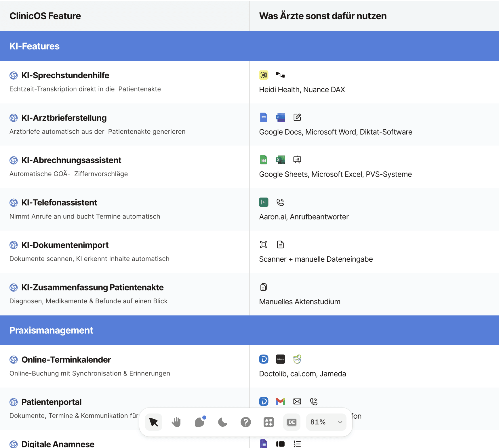The height and width of the screenshot is (448, 499).
Task: Toggle dark mode with the moon icon
Action: tap(223, 422)
